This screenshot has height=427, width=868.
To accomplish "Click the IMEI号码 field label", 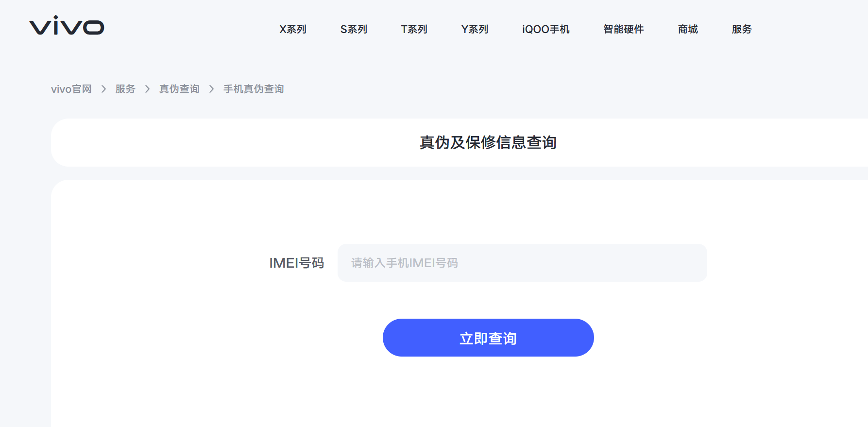I will click(297, 263).
